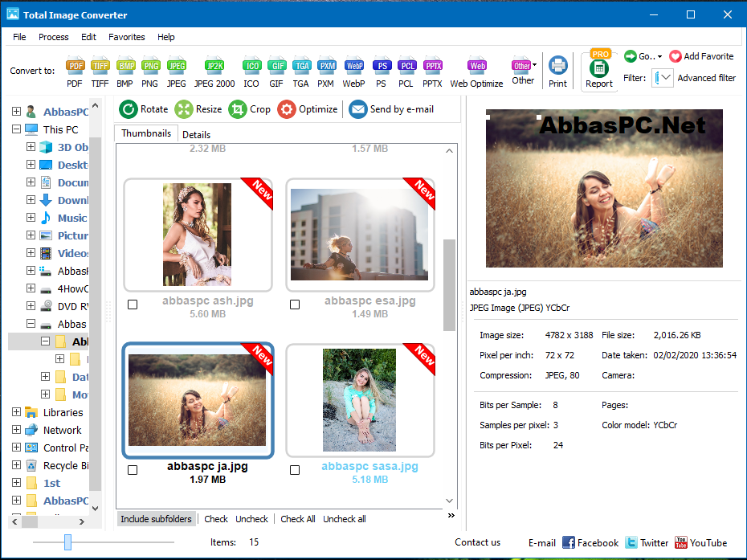Click the PXM converter icon
The image size is (747, 560).
click(x=326, y=66)
